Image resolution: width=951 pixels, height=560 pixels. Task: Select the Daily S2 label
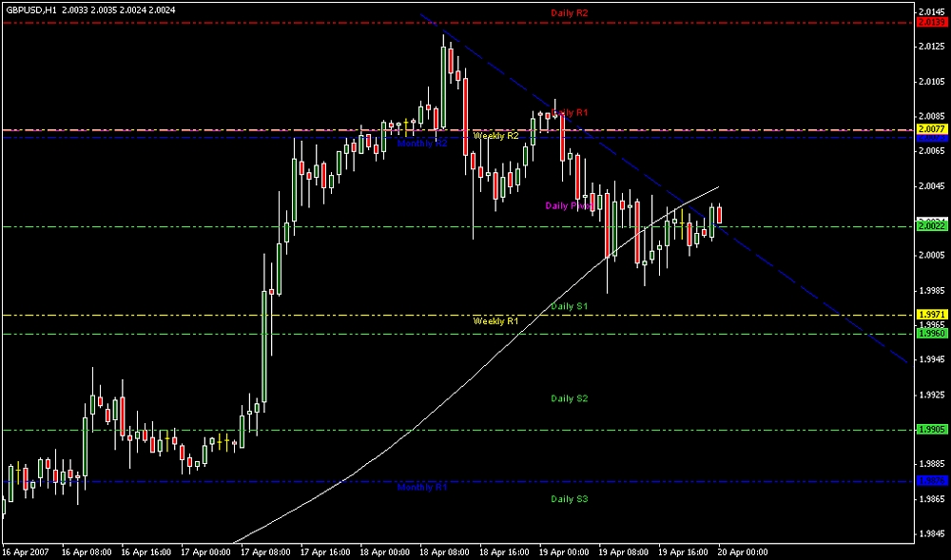(570, 398)
